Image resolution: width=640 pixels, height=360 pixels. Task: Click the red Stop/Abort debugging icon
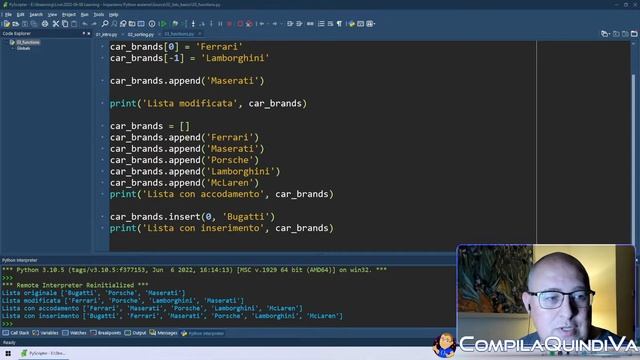229,24
